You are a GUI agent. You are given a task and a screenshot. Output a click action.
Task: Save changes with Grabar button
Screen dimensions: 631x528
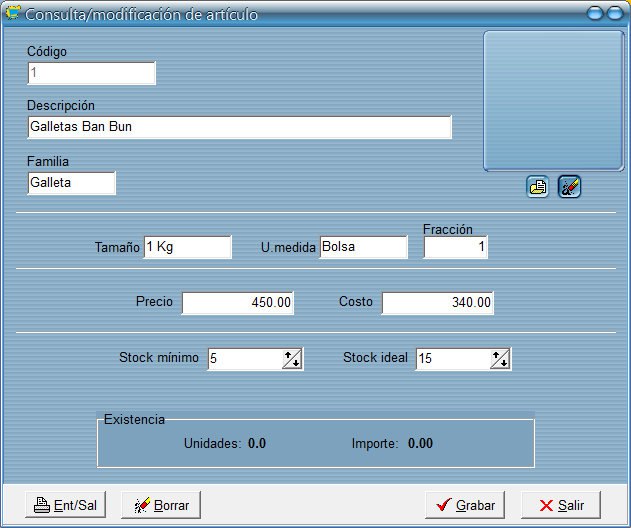465,505
